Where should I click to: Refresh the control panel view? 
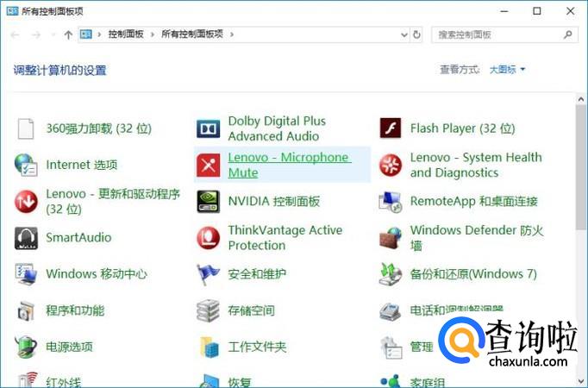click(416, 34)
